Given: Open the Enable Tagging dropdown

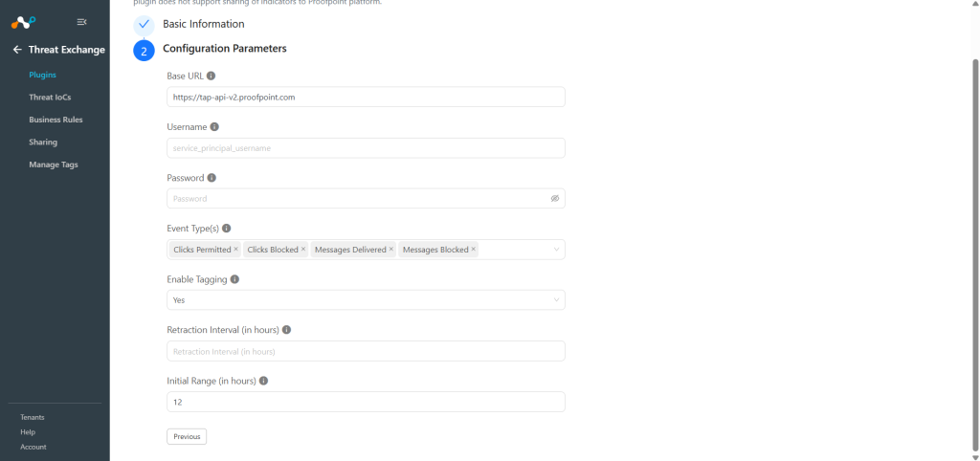Looking at the screenshot, I should [x=366, y=299].
